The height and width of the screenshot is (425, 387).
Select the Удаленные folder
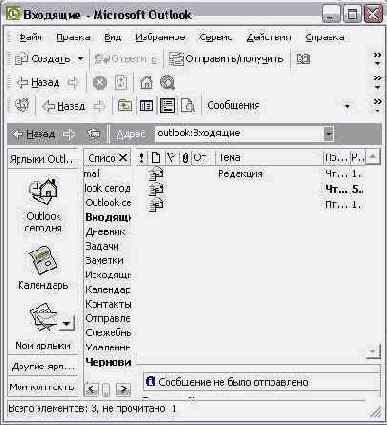108,347
